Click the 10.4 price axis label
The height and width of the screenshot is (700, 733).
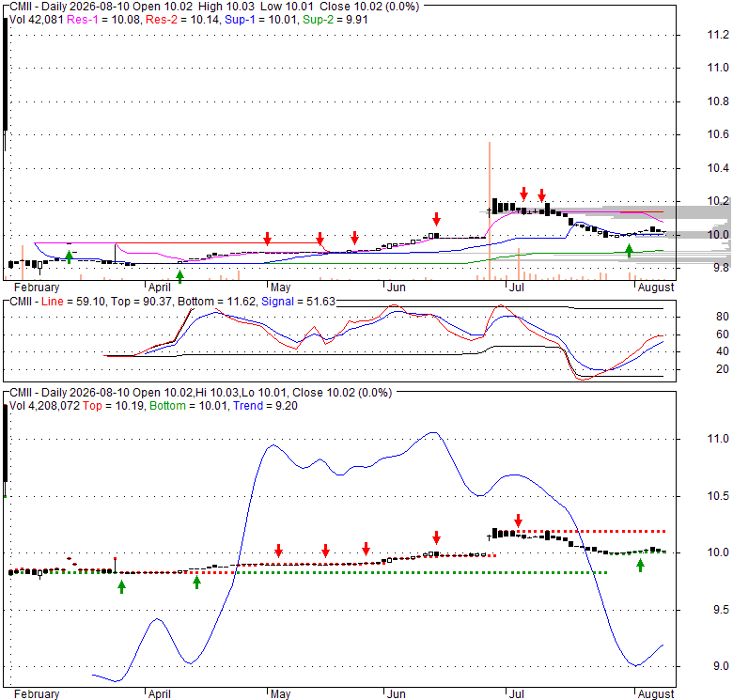click(718, 168)
